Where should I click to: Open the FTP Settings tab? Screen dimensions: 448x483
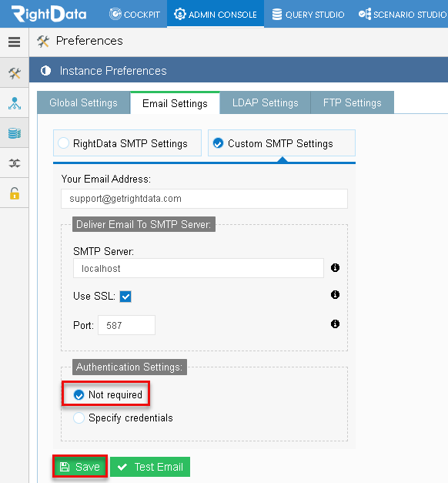pos(353,102)
